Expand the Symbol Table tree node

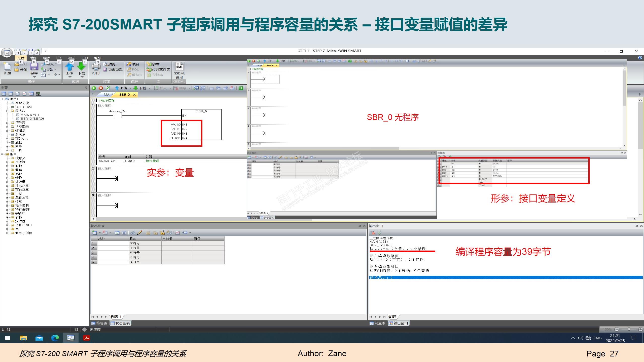(7, 123)
